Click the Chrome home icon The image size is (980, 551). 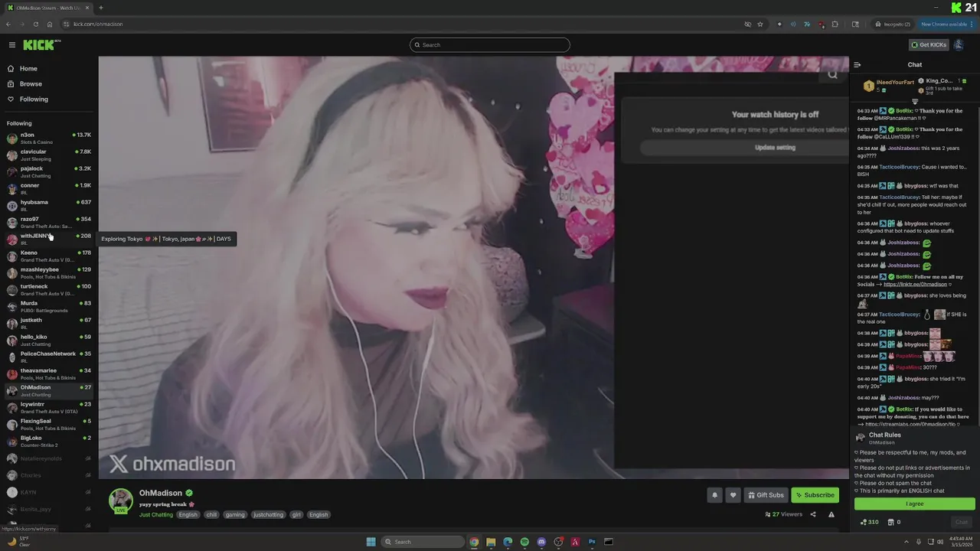coord(50,24)
